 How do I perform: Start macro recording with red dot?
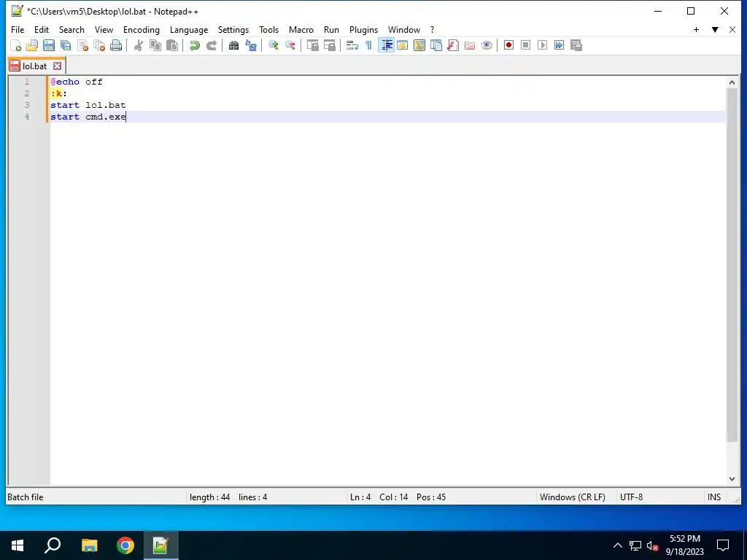pos(508,45)
